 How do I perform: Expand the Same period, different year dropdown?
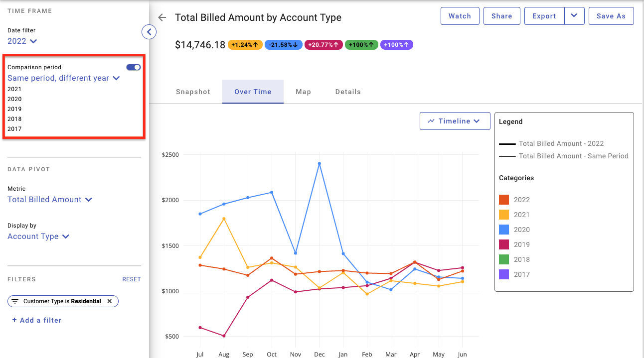pos(64,78)
